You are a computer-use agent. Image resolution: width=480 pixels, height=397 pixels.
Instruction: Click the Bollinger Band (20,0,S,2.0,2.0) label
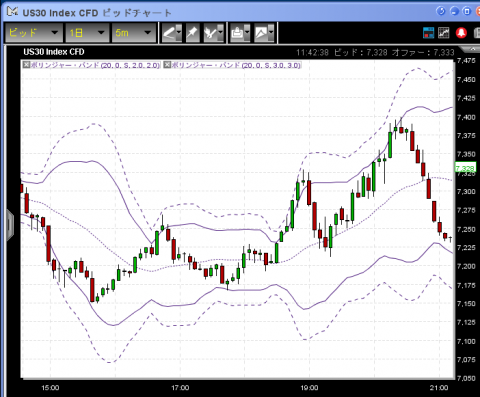click(x=95, y=65)
